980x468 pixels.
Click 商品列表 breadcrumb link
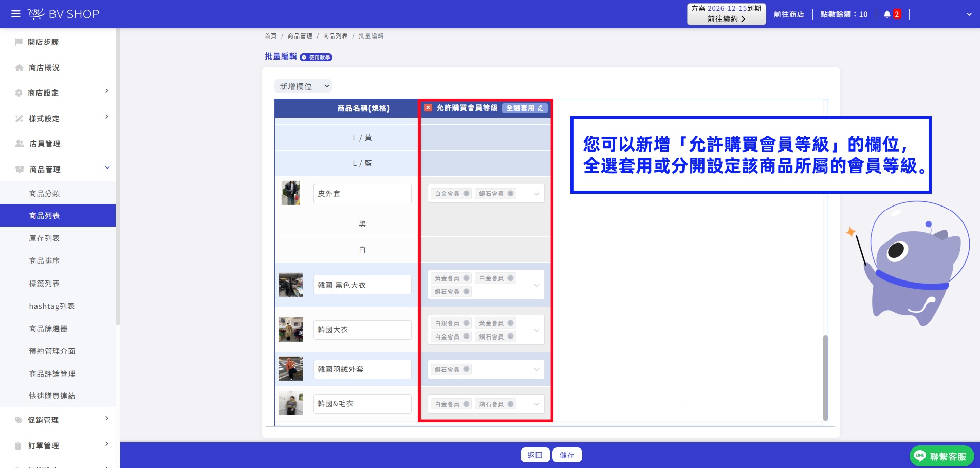click(336, 36)
